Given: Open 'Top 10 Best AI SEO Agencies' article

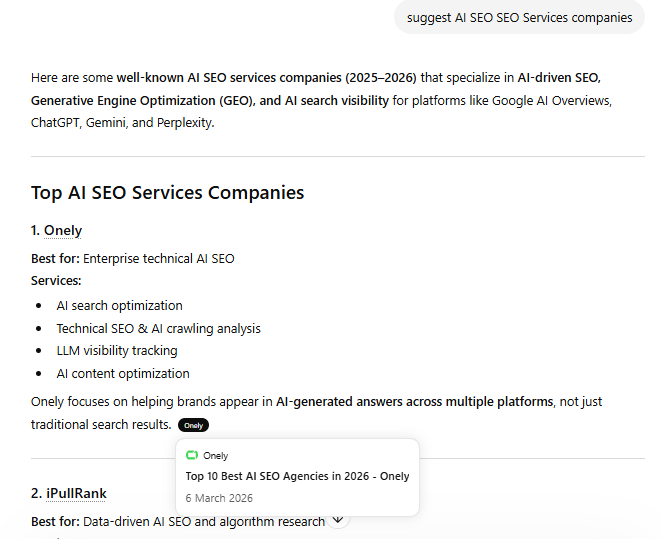Looking at the screenshot, I should pos(297,476).
